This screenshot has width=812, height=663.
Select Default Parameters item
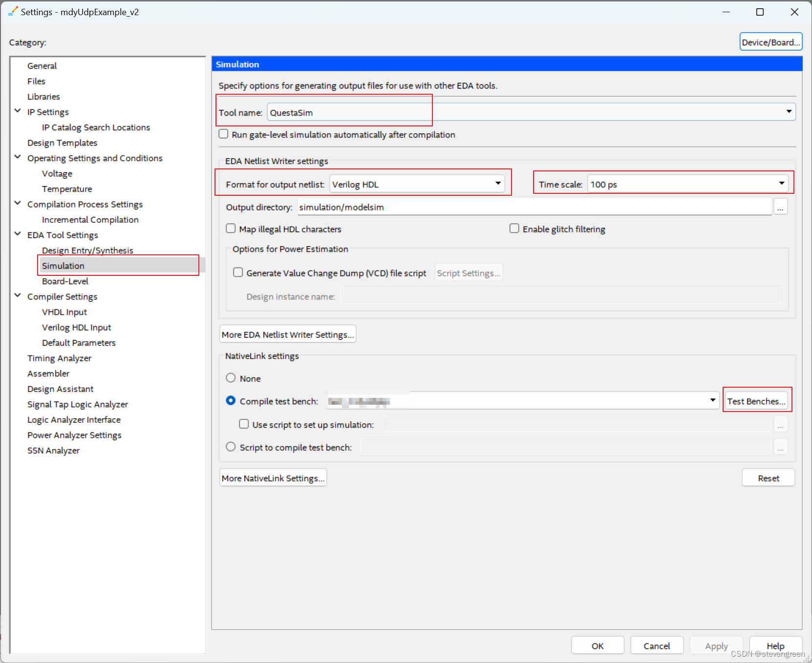pos(79,343)
